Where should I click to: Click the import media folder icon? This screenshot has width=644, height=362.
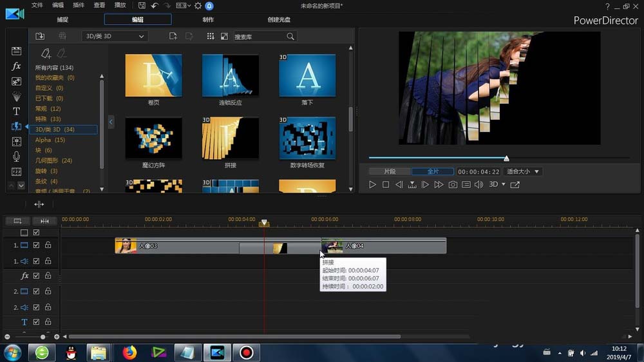pyautogui.click(x=40, y=37)
